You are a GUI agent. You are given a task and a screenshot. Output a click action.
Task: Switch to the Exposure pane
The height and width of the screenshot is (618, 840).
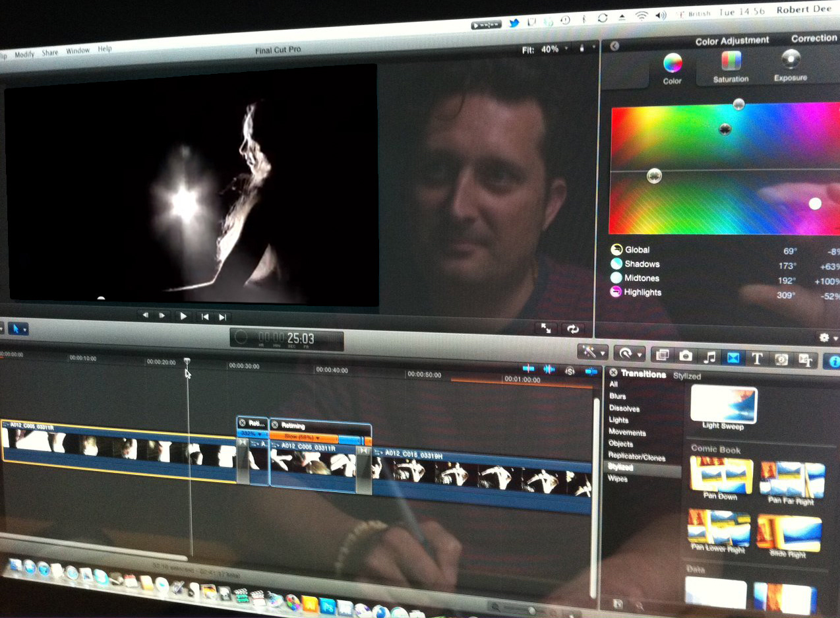click(790, 65)
